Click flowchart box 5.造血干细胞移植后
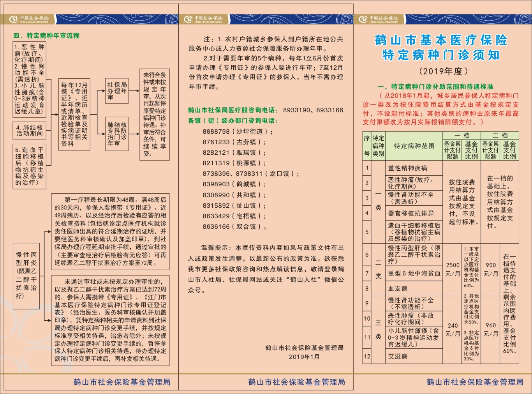This screenshot has height=394, width=532. [x=30, y=166]
